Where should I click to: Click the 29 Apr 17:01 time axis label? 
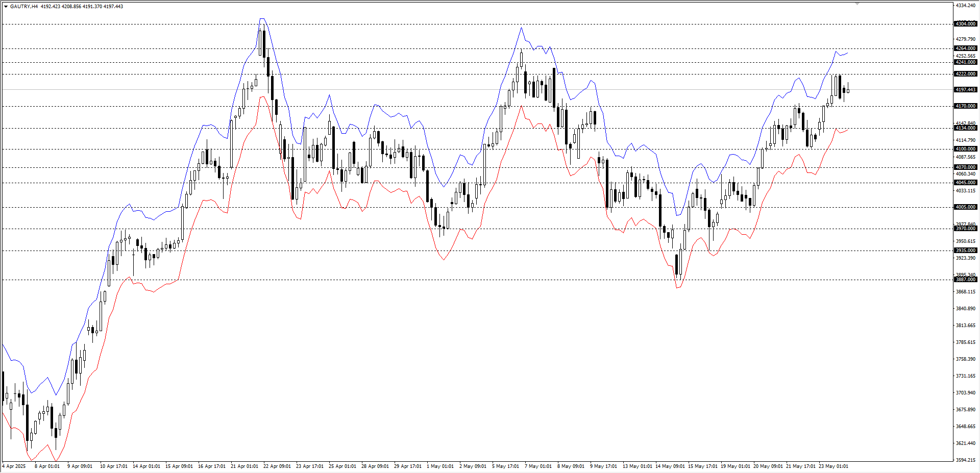[408, 466]
